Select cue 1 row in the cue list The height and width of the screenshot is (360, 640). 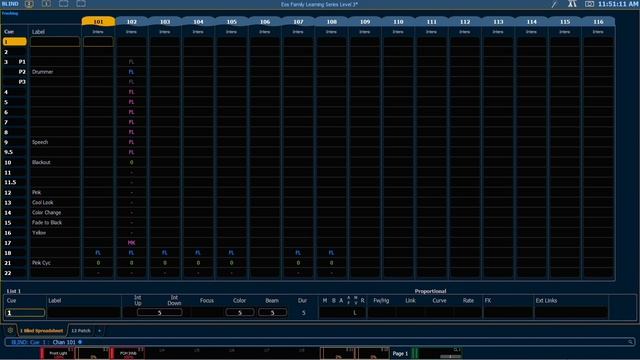coord(15,42)
